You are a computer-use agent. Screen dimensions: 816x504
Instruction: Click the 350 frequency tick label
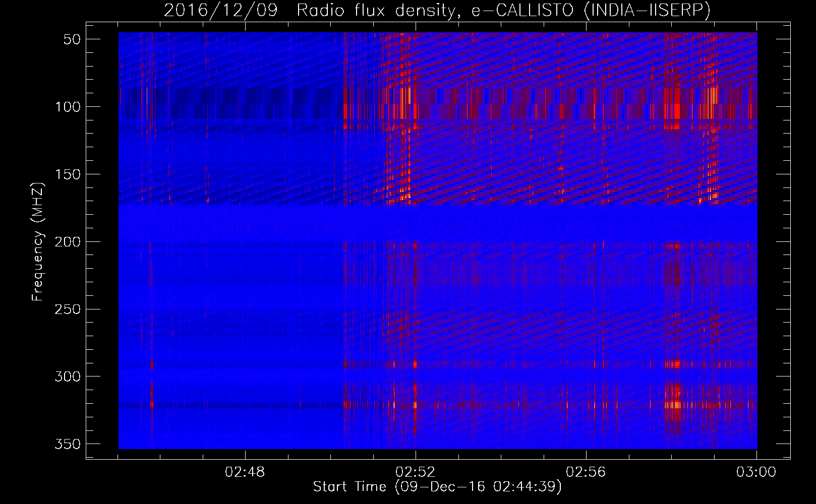tap(68, 444)
